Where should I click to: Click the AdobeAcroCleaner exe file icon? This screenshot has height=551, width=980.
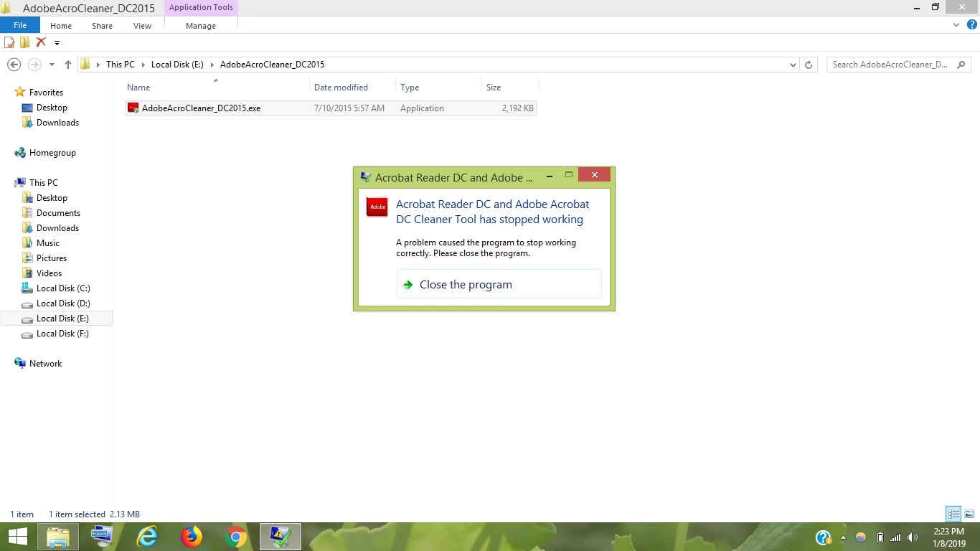coord(133,108)
